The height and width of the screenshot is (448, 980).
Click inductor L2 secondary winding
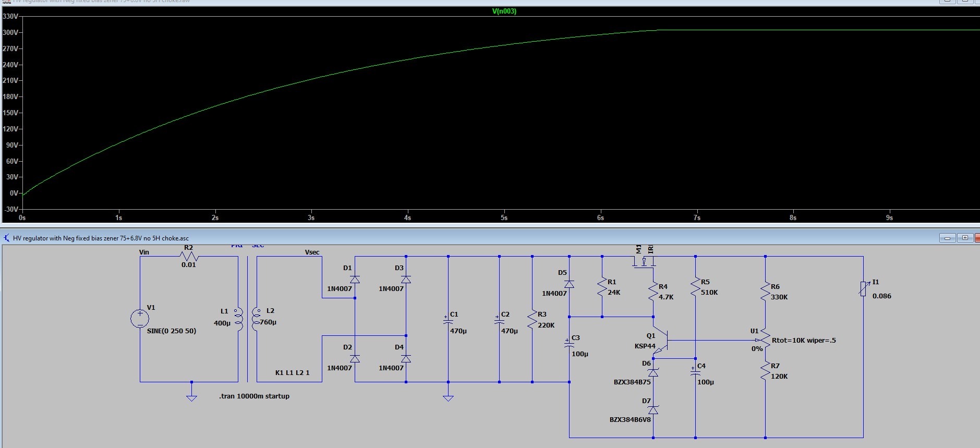pos(256,319)
